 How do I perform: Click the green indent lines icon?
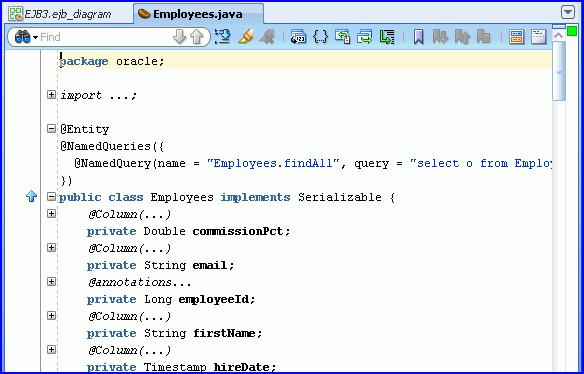point(387,37)
